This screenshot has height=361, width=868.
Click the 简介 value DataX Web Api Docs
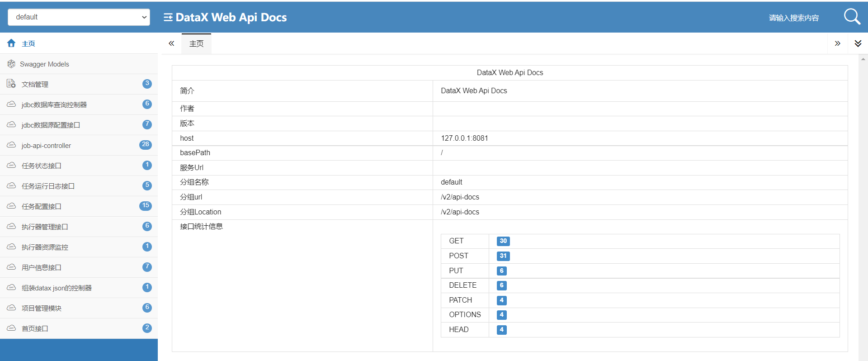(474, 91)
